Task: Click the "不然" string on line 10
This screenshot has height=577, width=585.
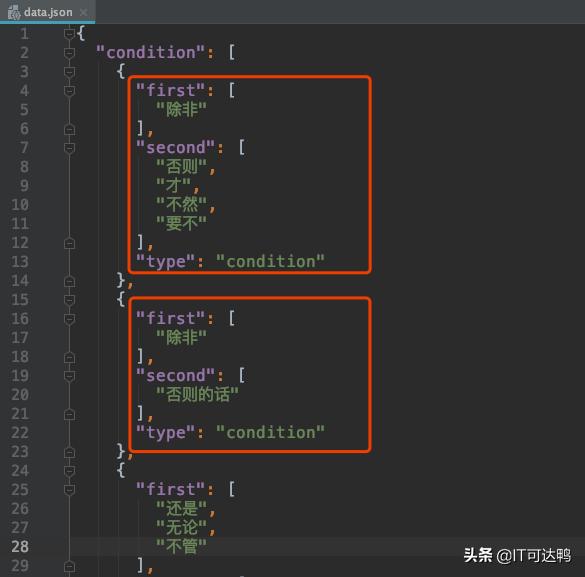Action: [181, 204]
